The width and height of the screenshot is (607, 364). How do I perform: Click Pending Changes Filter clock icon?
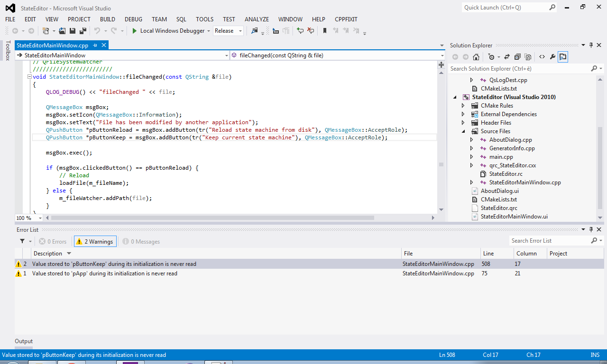point(491,57)
